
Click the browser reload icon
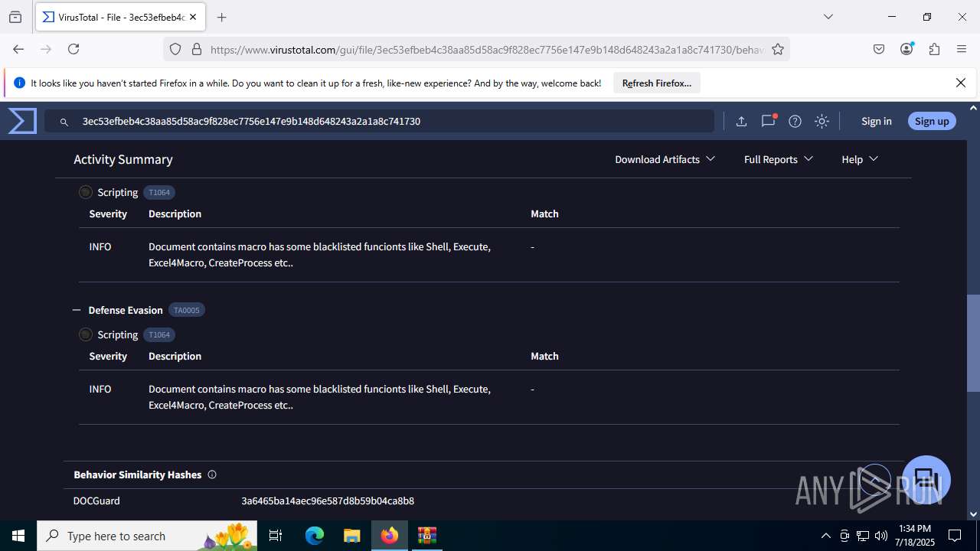point(73,49)
